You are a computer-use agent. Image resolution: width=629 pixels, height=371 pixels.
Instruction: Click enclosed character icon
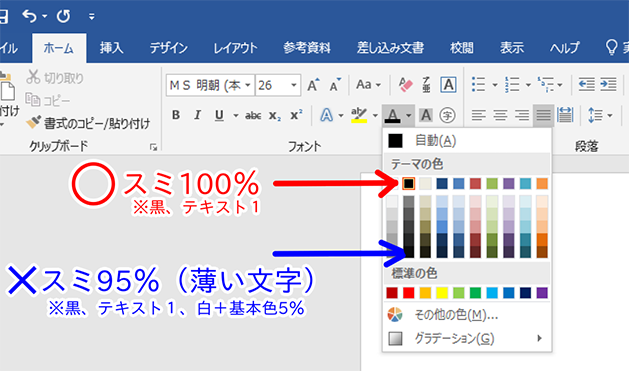click(447, 116)
